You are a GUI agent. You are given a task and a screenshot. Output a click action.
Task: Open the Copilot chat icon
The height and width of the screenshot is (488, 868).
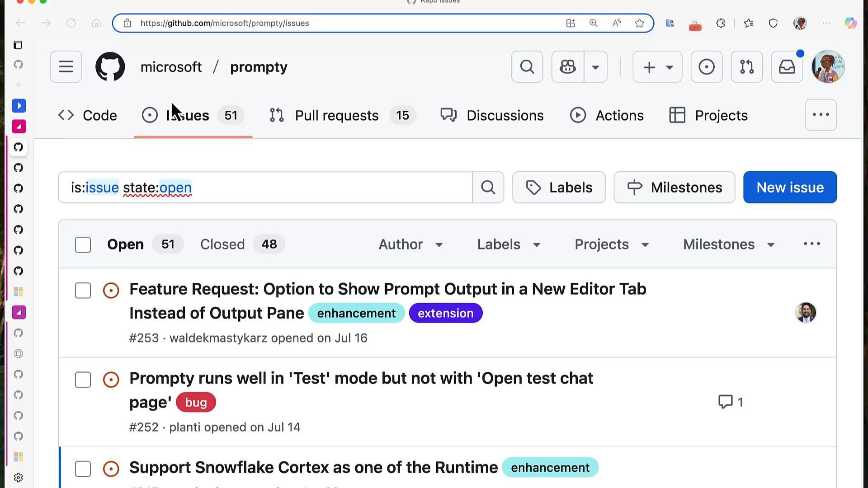[x=568, y=67]
